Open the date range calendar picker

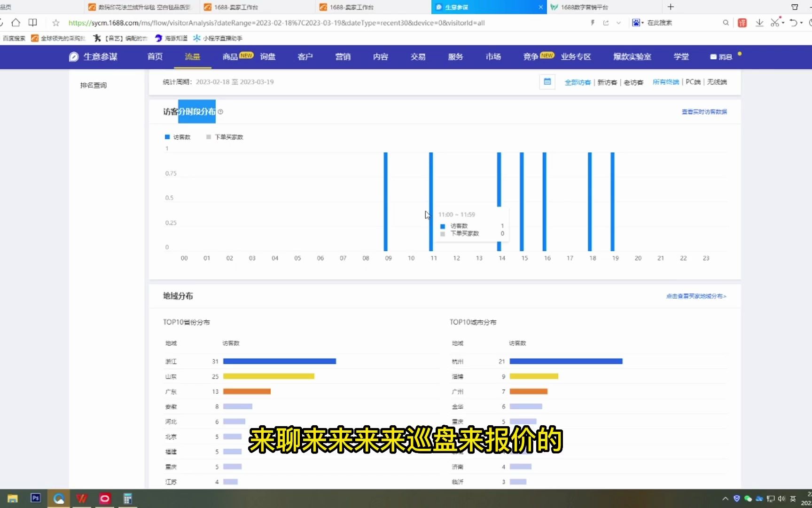coord(547,82)
